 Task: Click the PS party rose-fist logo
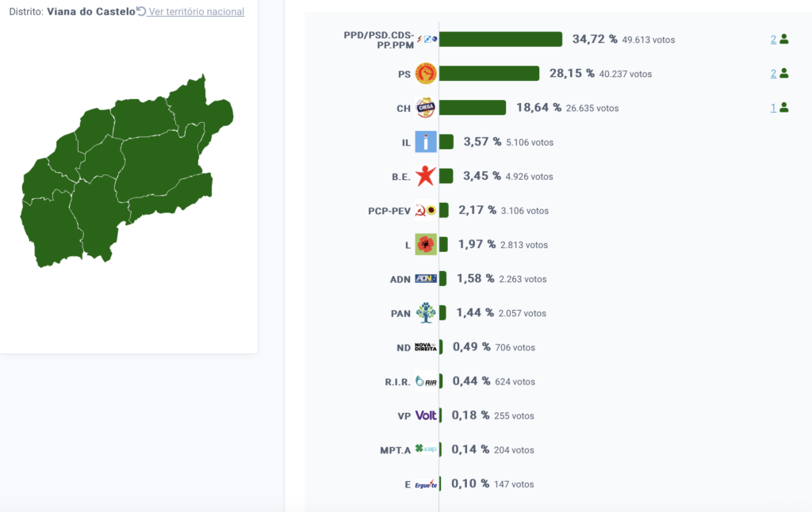[426, 74]
